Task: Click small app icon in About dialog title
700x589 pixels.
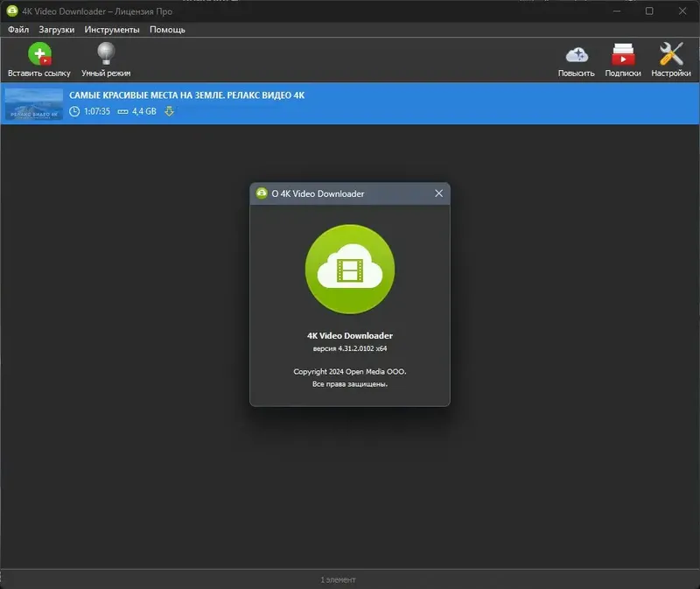Action: (x=262, y=193)
